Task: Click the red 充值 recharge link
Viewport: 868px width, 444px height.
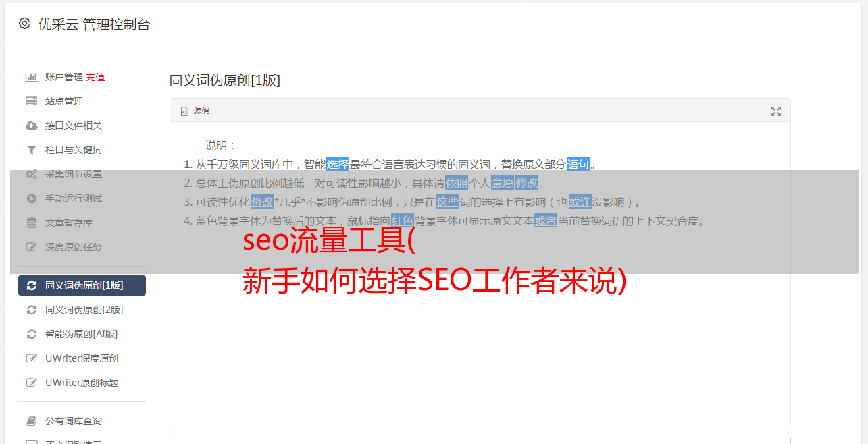Action: 95,77
